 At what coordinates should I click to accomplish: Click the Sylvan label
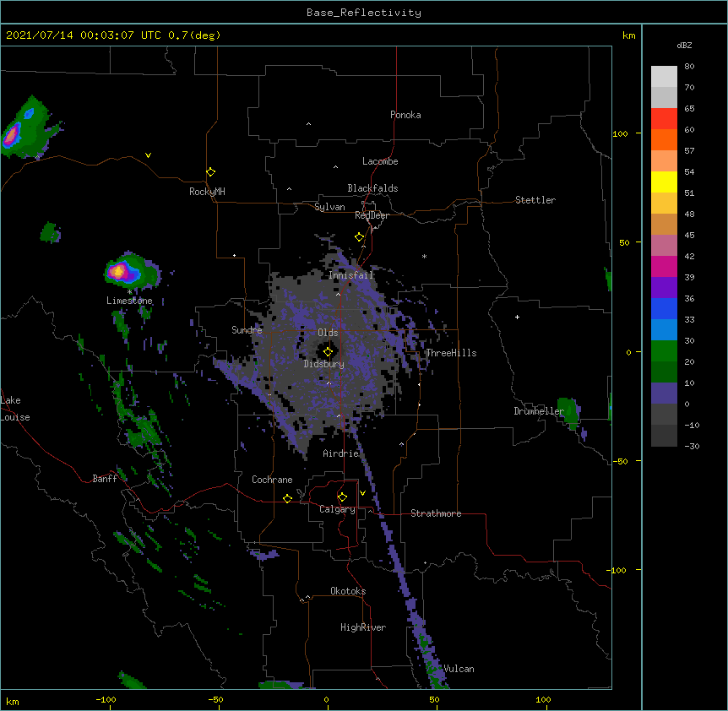(329, 207)
